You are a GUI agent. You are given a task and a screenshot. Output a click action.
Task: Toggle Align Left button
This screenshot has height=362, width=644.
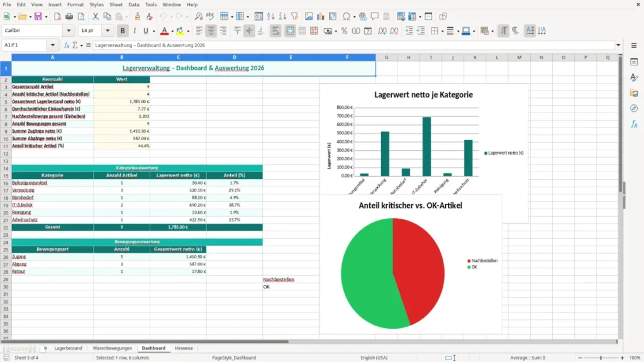pos(199,31)
